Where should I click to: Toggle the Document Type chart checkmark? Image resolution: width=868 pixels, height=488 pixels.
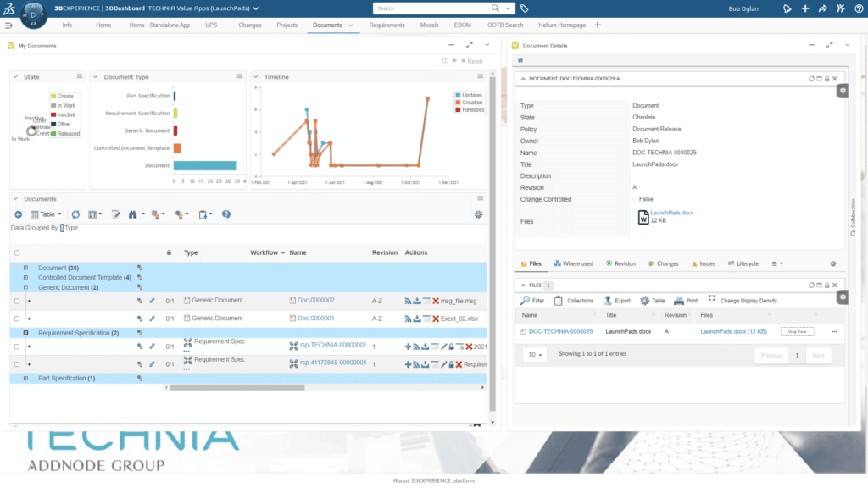(97, 77)
